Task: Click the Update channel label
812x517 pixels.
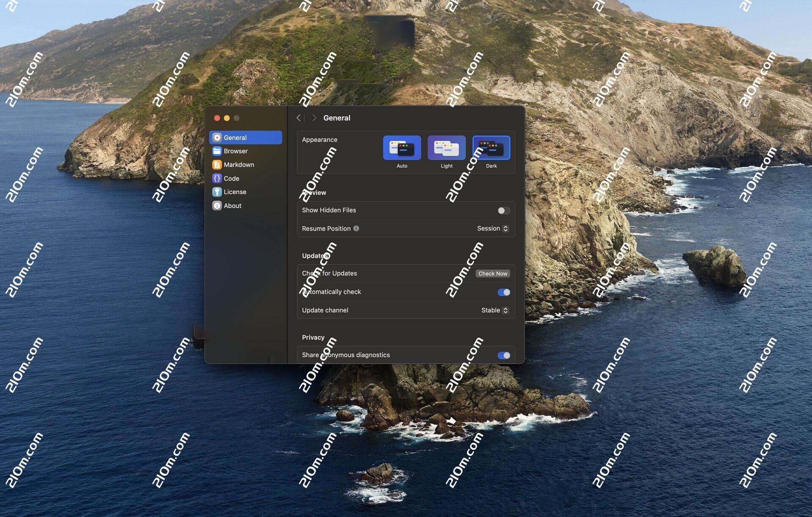Action: [325, 310]
